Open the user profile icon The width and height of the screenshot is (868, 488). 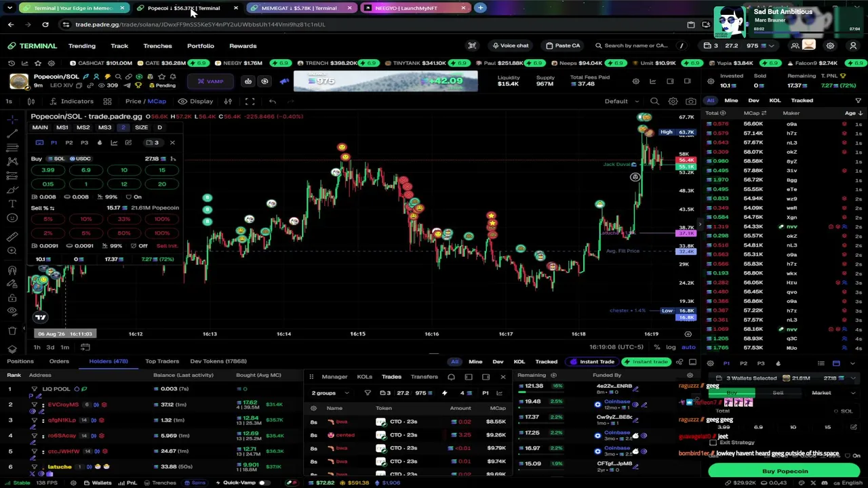pyautogui.click(x=853, y=45)
